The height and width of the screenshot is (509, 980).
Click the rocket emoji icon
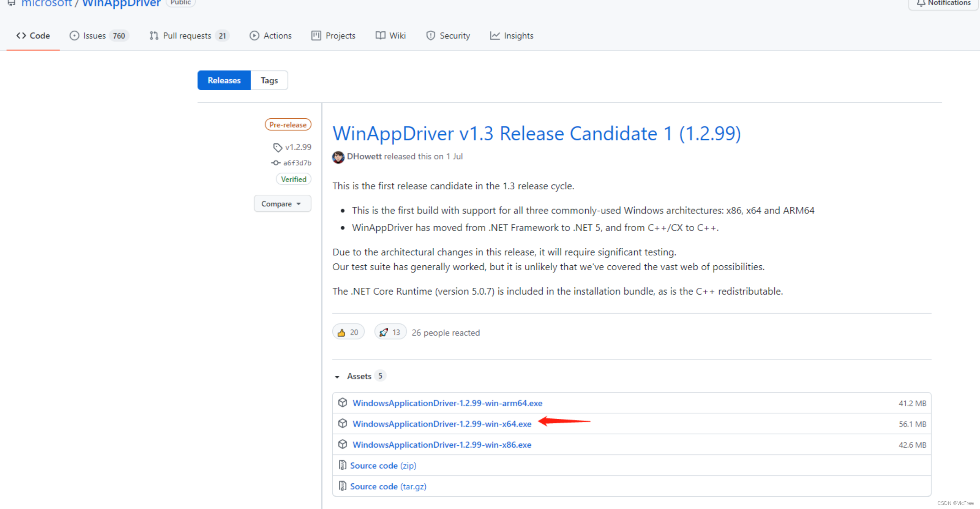click(x=384, y=333)
